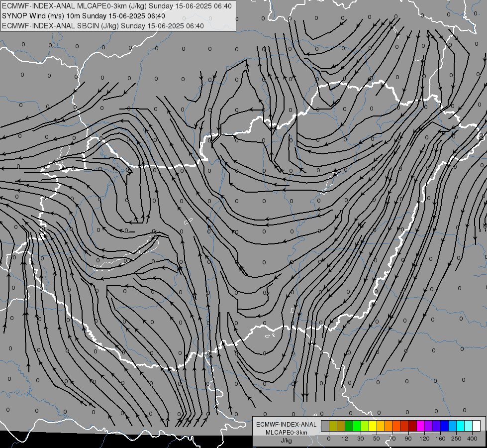This screenshot has width=487, height=448.
Task: Click the SBCIN (J/kg) title line
Action: [103, 26]
